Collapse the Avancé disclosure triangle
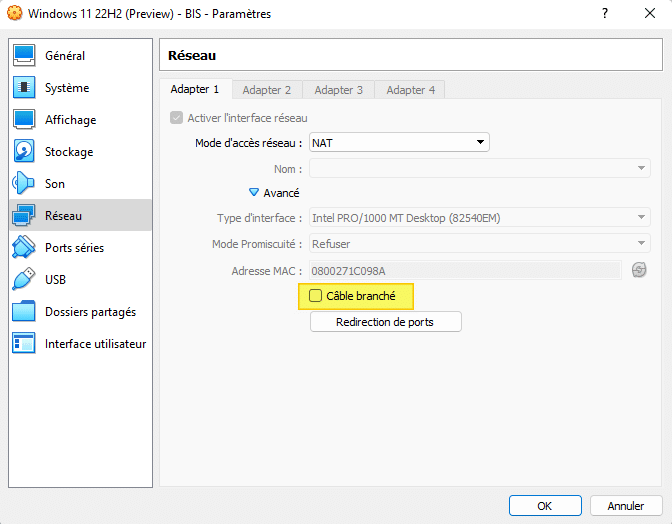 click(x=254, y=193)
